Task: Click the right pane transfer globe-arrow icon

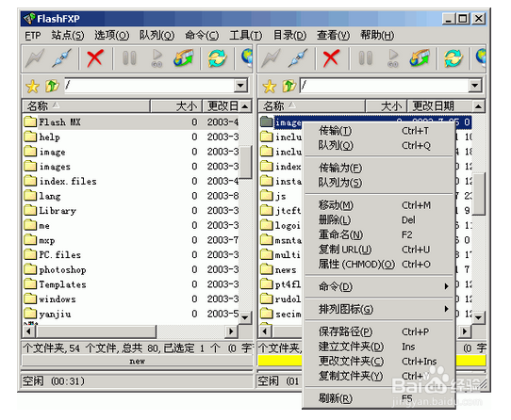Action: tap(420, 58)
